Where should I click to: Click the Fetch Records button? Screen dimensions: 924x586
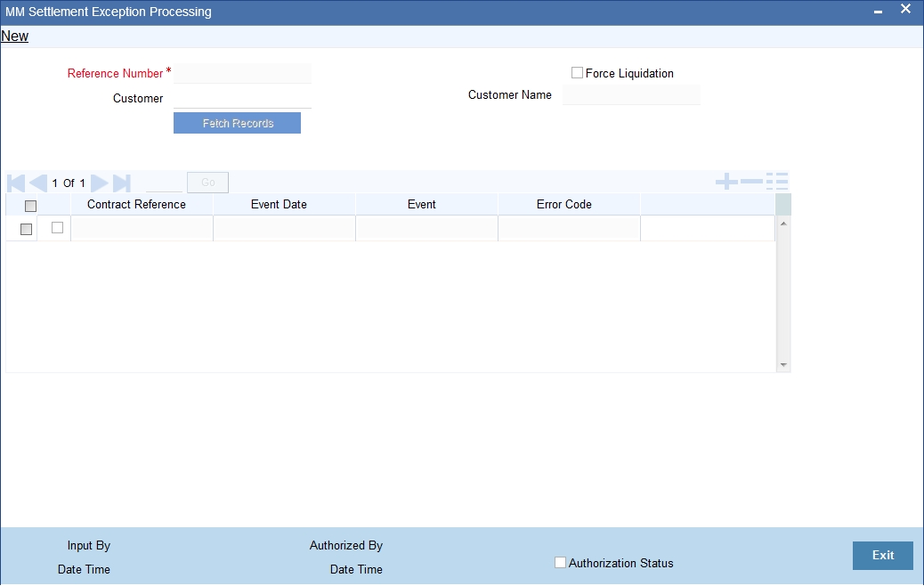coord(237,123)
